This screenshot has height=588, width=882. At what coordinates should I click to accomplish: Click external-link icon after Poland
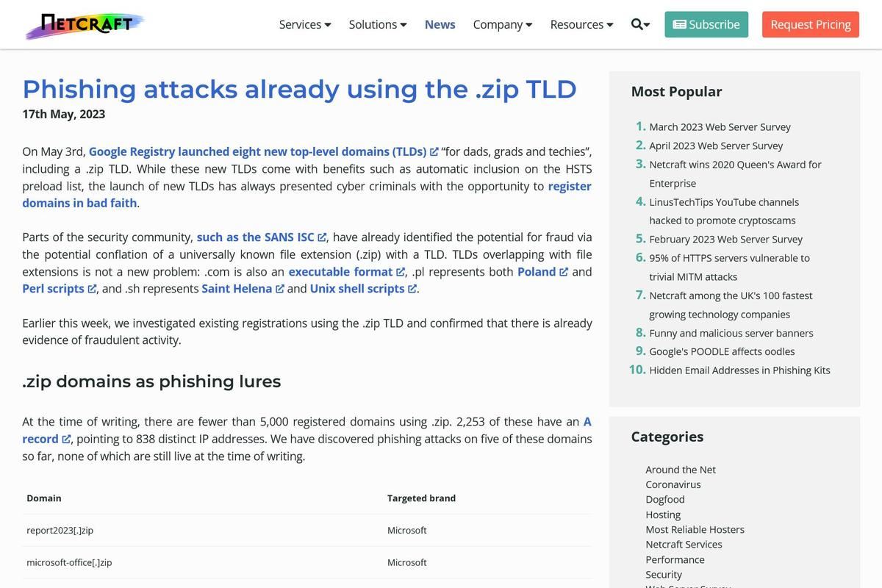pos(564,272)
